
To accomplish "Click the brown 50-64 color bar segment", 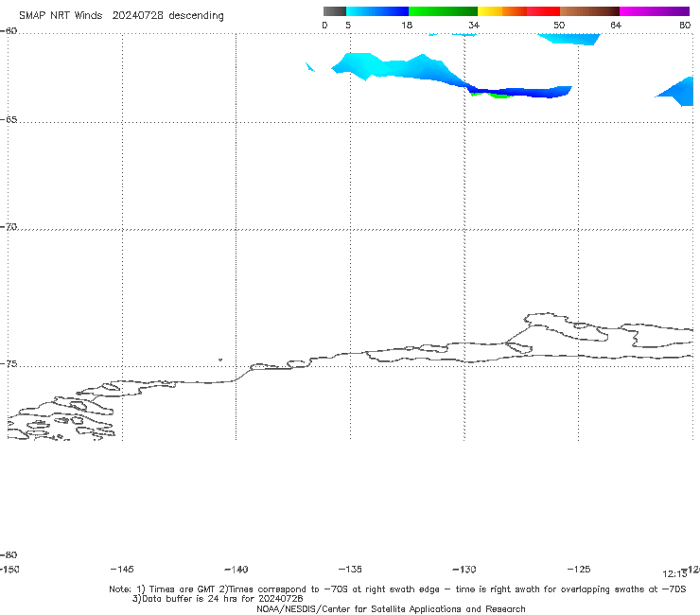I will pos(589,11).
